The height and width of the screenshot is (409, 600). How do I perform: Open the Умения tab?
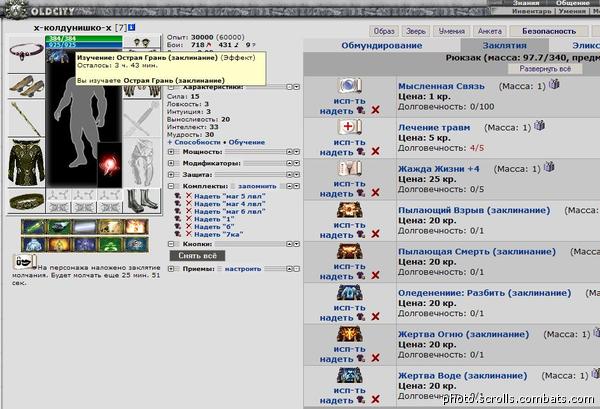(x=452, y=31)
